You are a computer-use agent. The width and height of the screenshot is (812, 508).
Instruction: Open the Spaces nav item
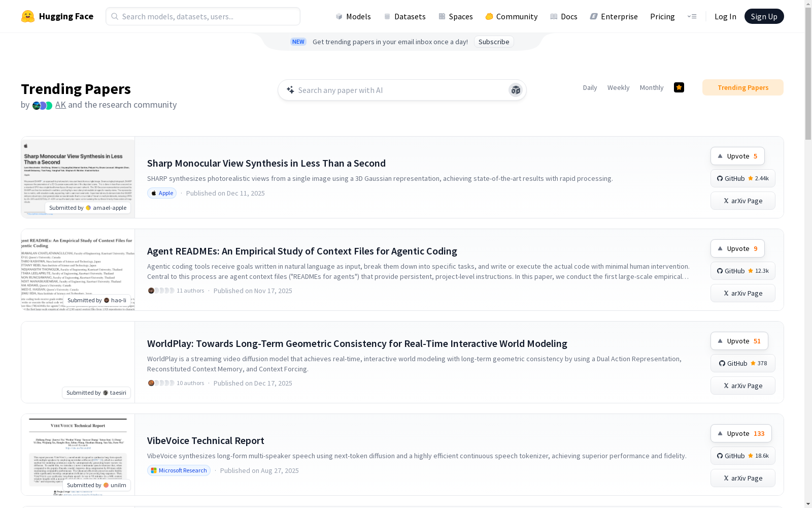(456, 16)
